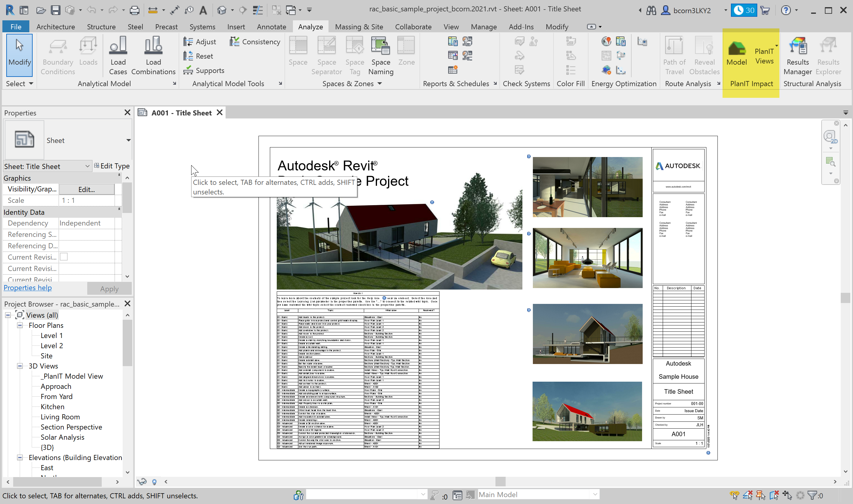This screenshot has height=504, width=853.
Task: Open the Sheet: Title Sheet dropdown
Action: [x=87, y=166]
